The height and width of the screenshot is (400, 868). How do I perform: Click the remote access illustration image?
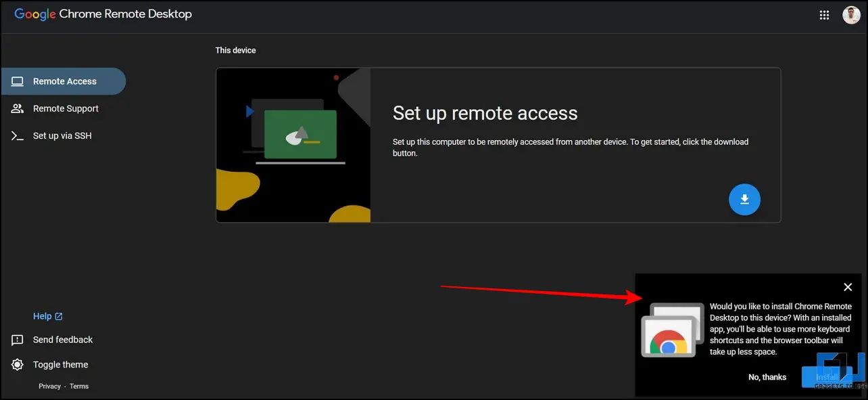tap(293, 145)
